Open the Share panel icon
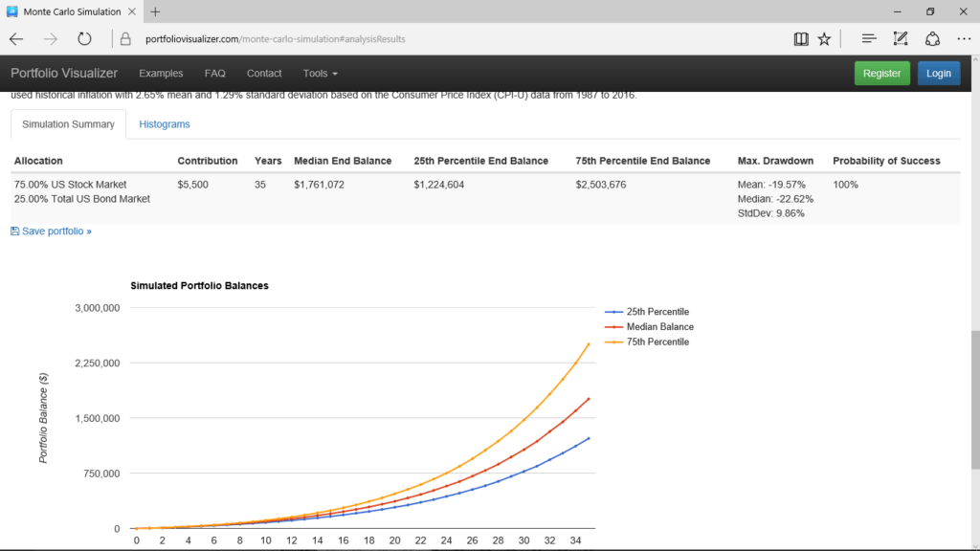 coord(930,38)
